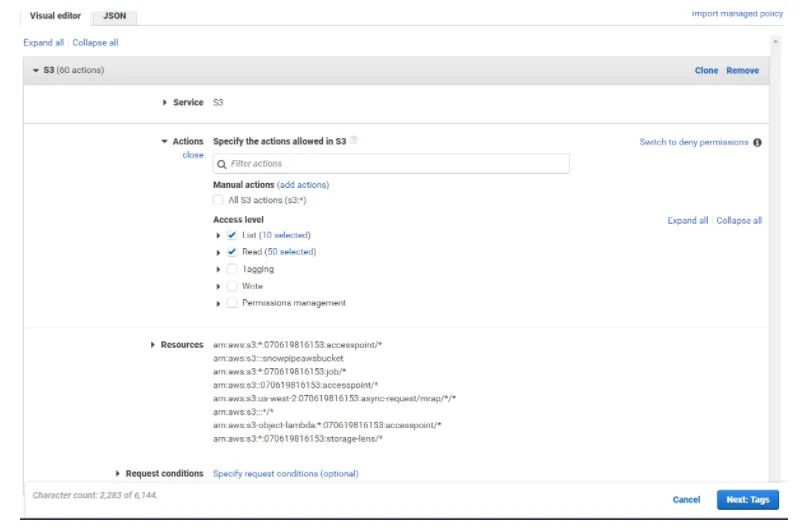The width and height of the screenshot is (806, 532).
Task: Open Specify request conditions (optional) link
Action: (x=286, y=473)
